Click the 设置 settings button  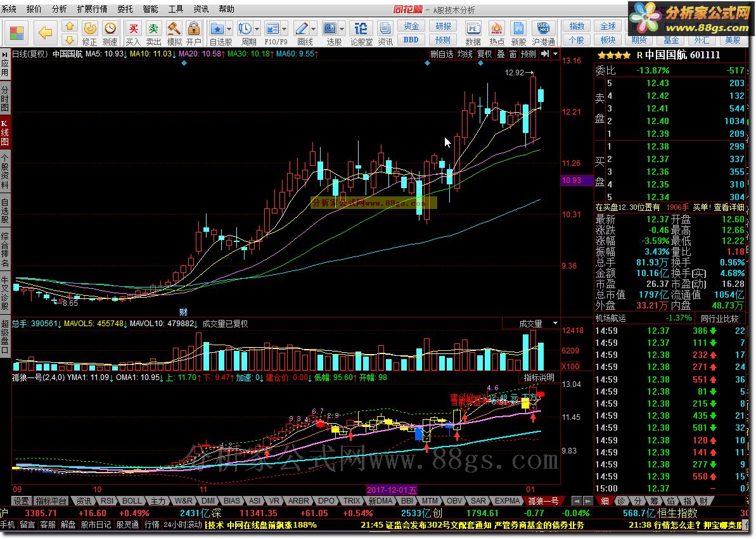pos(21,501)
